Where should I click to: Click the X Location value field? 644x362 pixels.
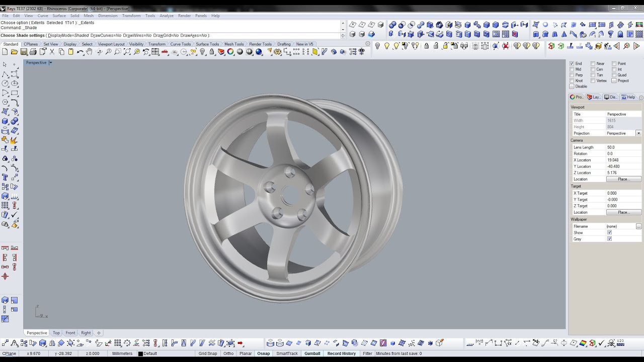[623, 160]
